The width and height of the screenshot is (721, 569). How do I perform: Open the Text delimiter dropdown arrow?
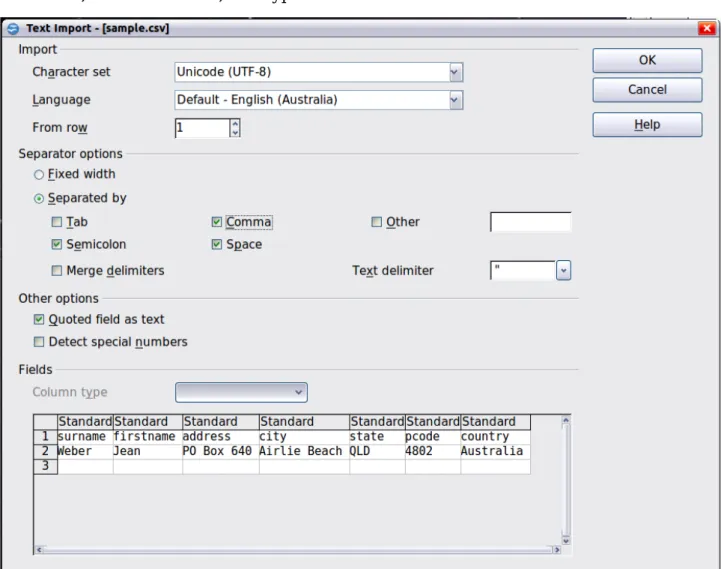pos(563,270)
